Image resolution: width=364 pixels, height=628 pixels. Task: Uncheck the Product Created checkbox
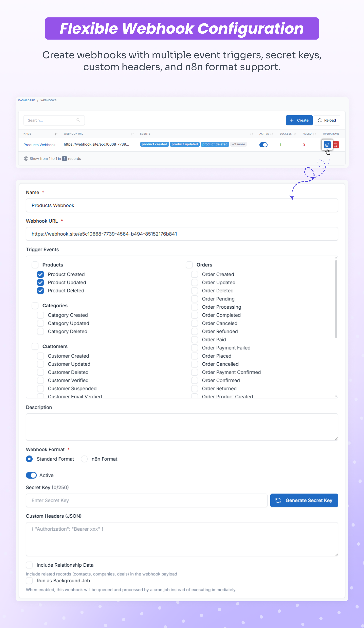[41, 274]
